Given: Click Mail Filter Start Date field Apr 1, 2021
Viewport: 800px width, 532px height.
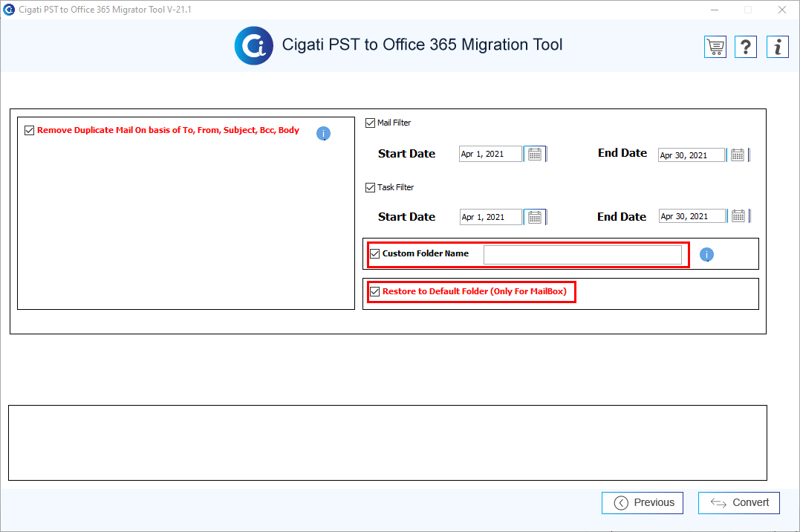Looking at the screenshot, I should pyautogui.click(x=491, y=155).
